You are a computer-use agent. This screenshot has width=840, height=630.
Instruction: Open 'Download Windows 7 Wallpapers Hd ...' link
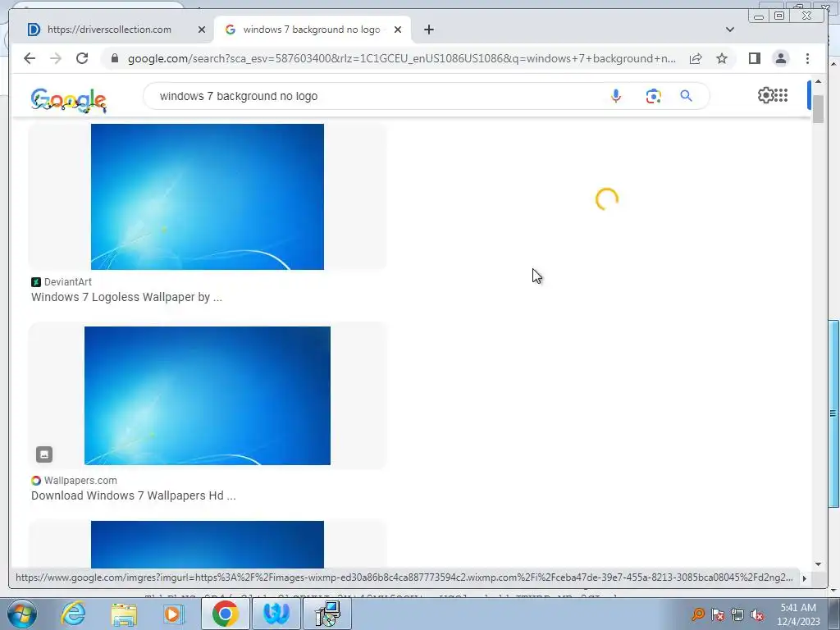[x=134, y=495]
